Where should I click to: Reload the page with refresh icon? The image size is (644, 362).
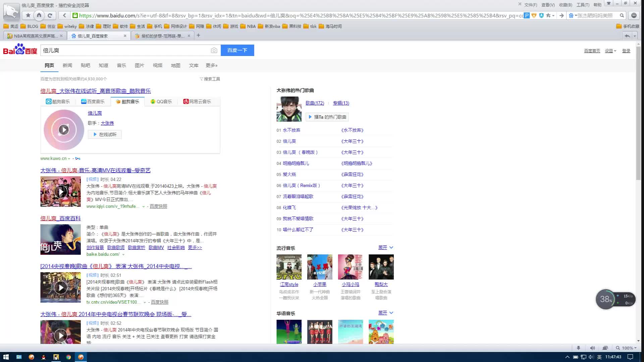[x=50, y=15]
